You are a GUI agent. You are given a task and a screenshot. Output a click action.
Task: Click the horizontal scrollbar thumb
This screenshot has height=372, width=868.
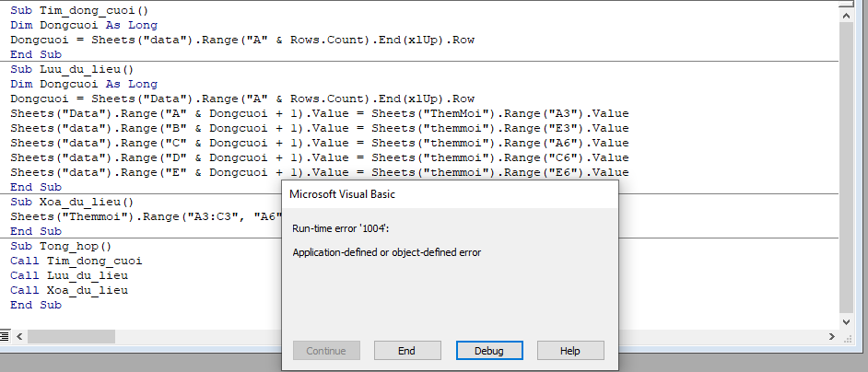[x=71, y=336]
